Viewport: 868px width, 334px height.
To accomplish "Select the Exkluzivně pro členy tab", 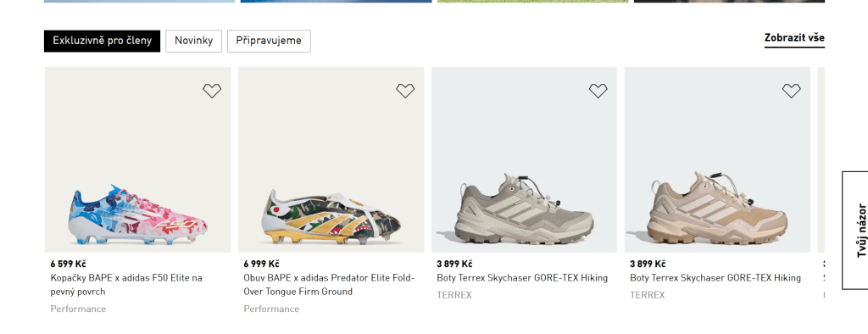I will point(103,41).
